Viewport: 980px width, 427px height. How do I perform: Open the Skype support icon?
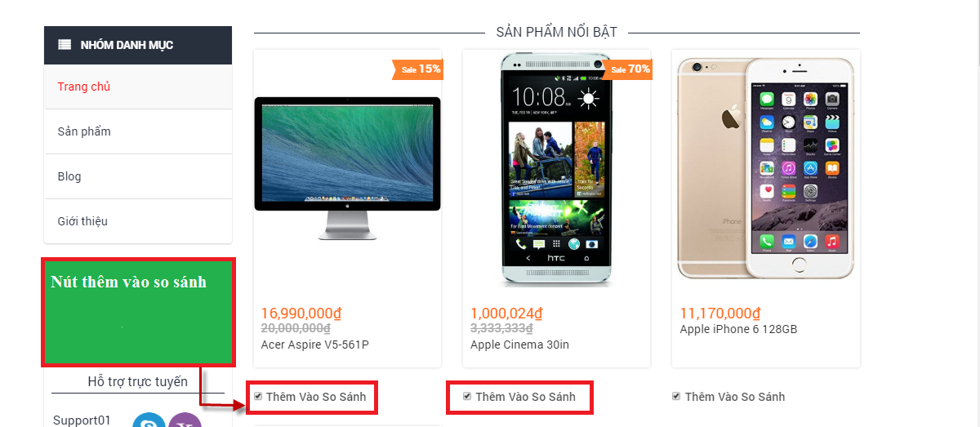pyautogui.click(x=149, y=420)
